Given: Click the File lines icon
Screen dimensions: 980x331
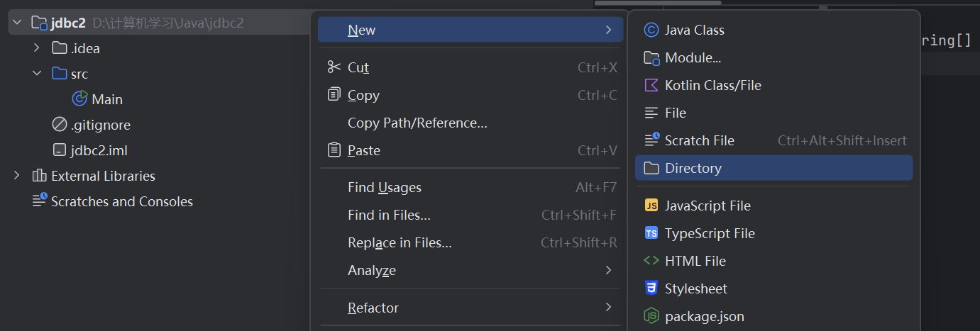Looking at the screenshot, I should (x=651, y=113).
